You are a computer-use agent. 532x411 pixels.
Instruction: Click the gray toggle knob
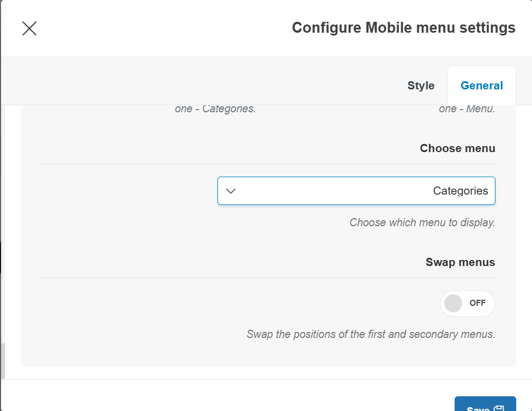(x=453, y=304)
